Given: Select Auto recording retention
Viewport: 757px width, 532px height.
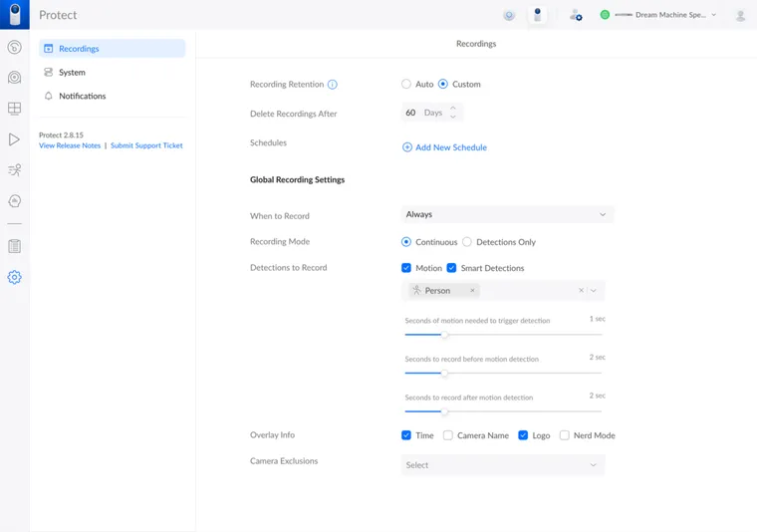Looking at the screenshot, I should click(x=406, y=84).
